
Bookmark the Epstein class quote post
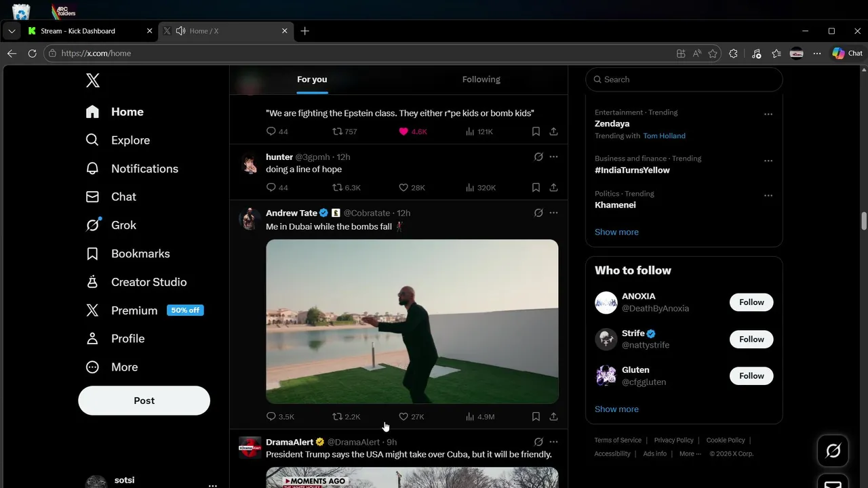pos(536,131)
